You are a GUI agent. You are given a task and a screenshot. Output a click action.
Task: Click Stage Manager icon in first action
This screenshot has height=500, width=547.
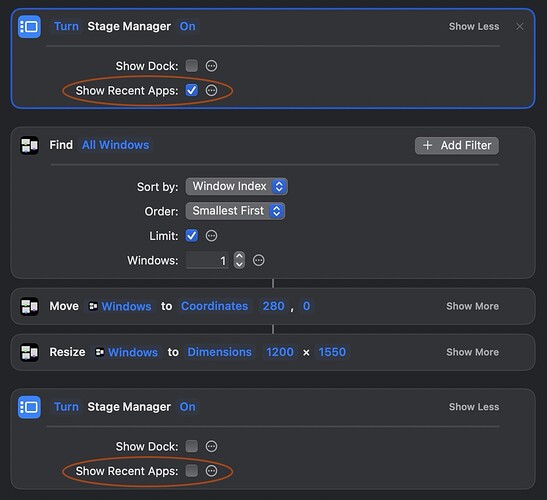pos(29,27)
